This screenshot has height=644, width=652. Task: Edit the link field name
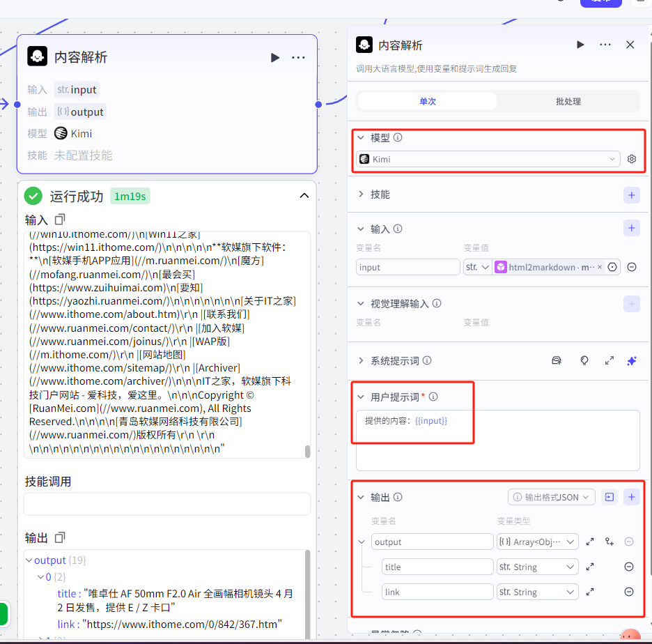[x=437, y=592]
